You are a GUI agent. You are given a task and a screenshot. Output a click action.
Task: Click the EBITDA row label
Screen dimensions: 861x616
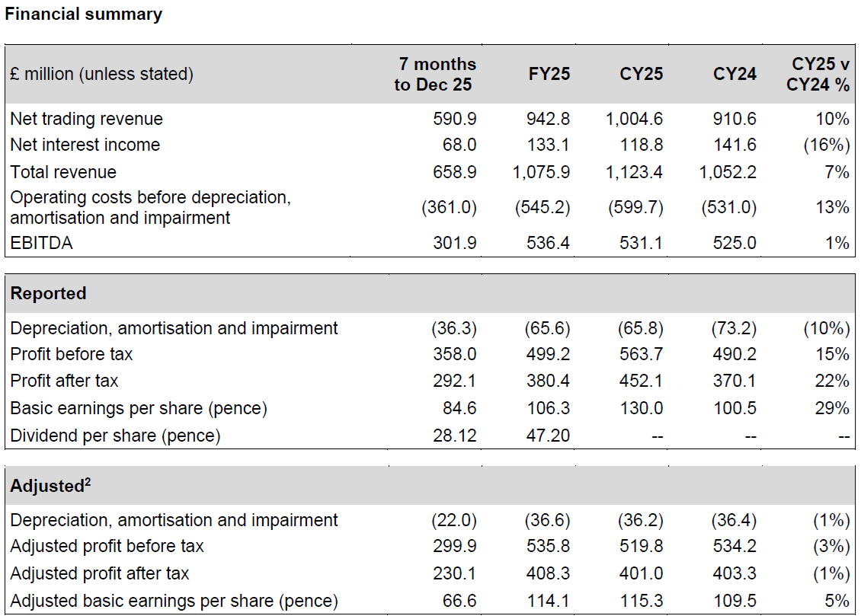tap(40, 243)
